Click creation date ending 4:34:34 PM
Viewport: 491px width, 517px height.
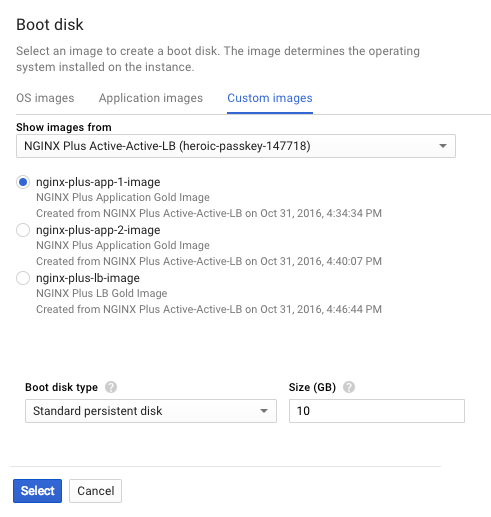209,213
